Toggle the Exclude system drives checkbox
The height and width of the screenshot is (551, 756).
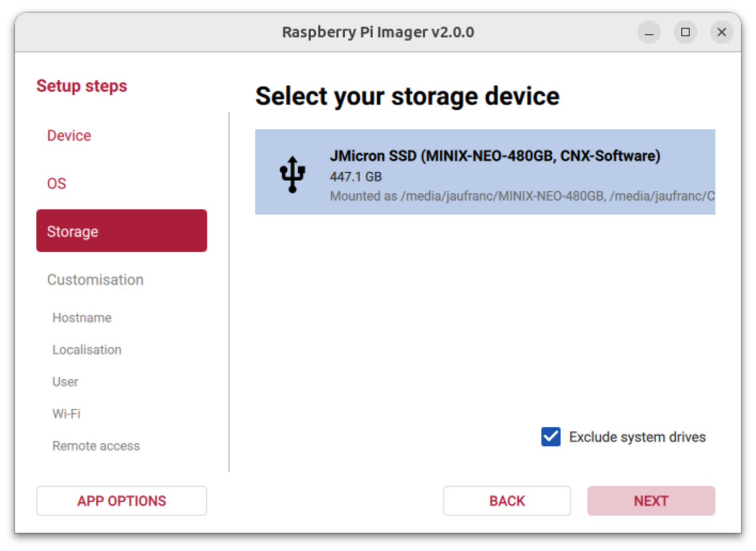click(x=550, y=437)
